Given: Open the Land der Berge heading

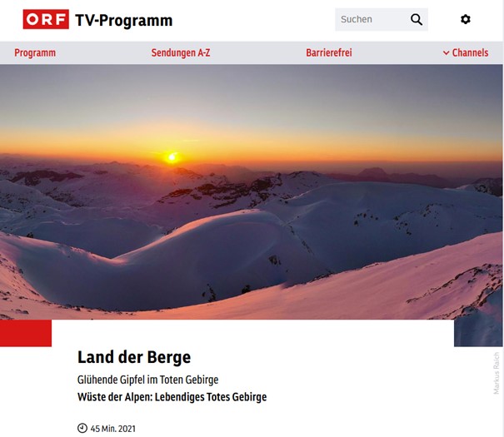Looking at the screenshot, I should point(134,357).
